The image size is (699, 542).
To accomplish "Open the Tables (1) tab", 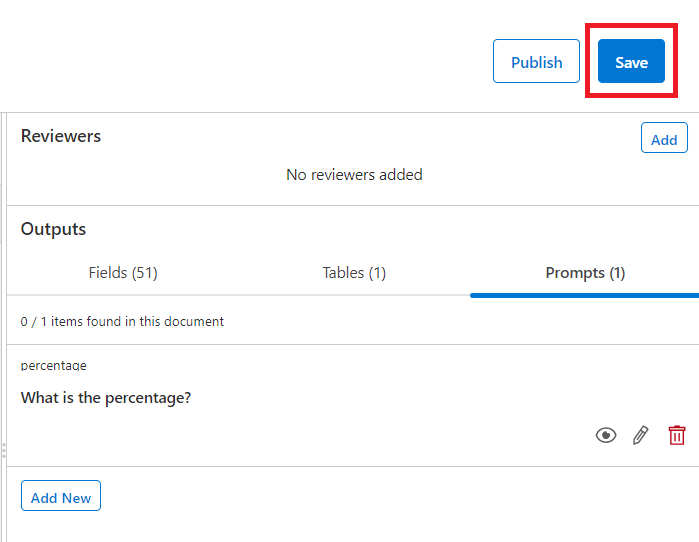I will (x=354, y=272).
